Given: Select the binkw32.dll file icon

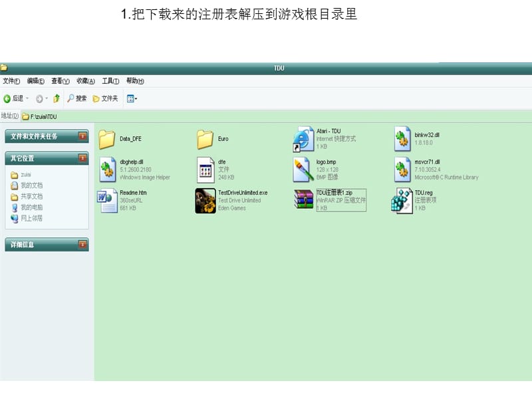Looking at the screenshot, I should point(402,138).
